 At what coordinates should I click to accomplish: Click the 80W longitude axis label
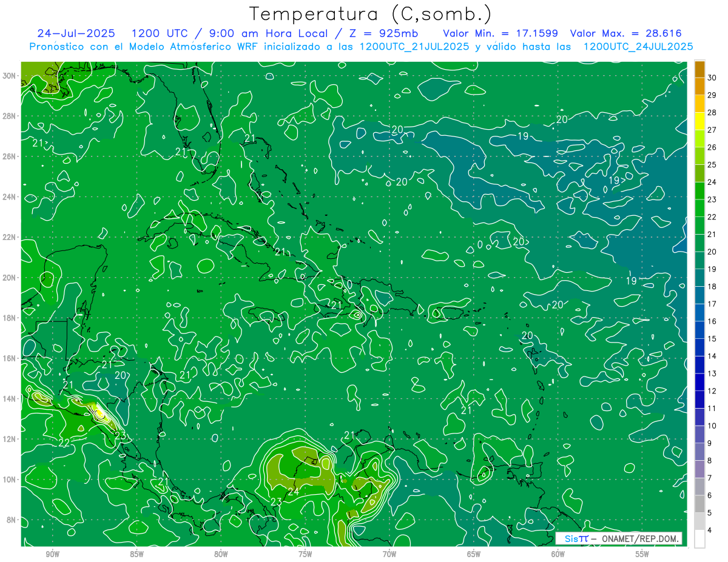221,555
